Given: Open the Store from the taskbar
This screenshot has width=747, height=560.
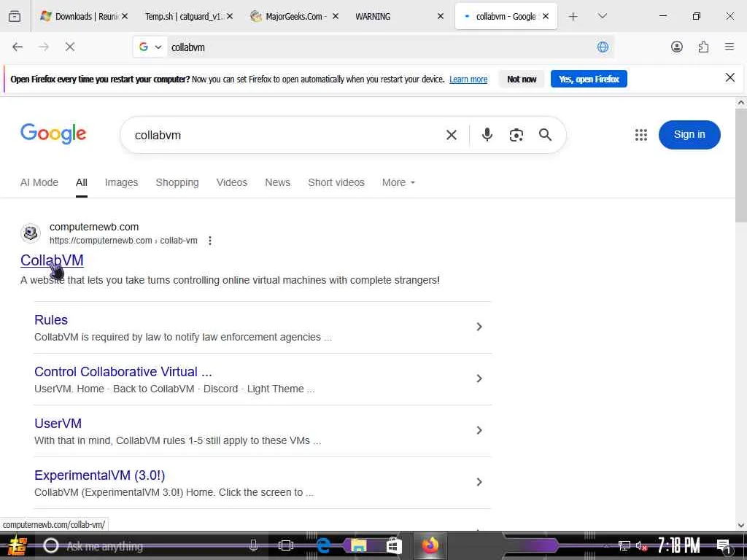Looking at the screenshot, I should click(x=393, y=545).
